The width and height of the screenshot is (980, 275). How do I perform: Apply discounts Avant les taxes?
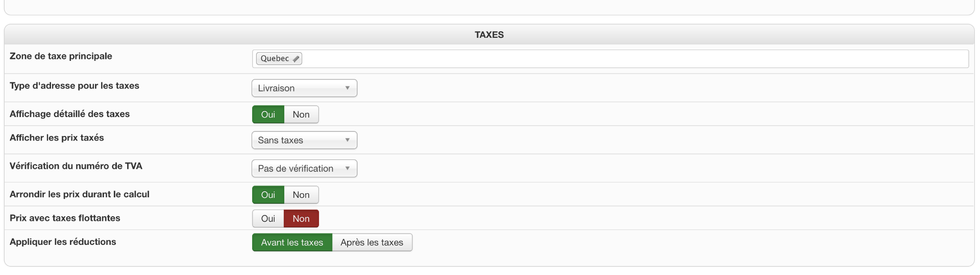coord(292,242)
